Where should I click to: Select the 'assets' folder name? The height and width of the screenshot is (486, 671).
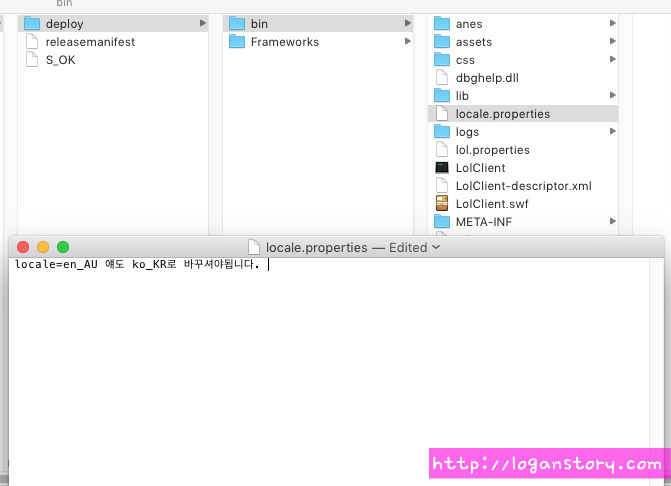click(474, 42)
